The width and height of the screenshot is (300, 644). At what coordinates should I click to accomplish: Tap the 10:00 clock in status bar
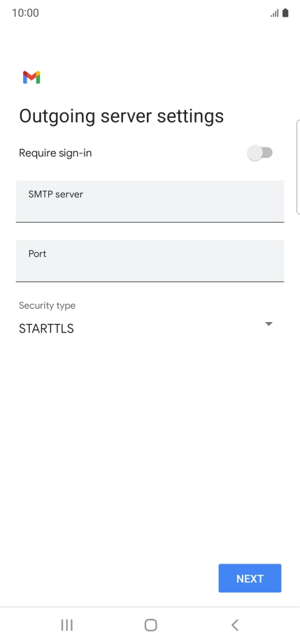point(25,13)
